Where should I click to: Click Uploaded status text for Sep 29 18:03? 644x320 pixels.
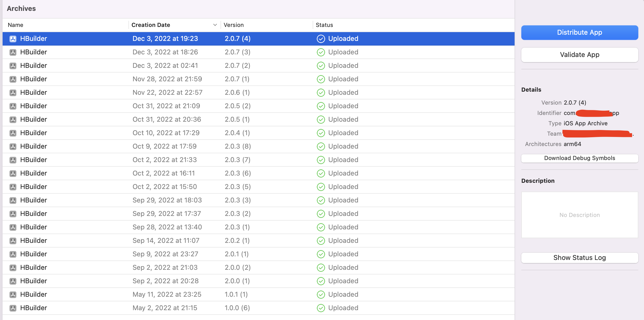coord(343,200)
